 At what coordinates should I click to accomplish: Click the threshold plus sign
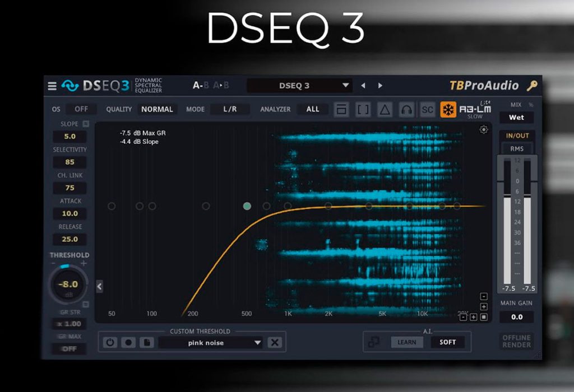coord(84,263)
